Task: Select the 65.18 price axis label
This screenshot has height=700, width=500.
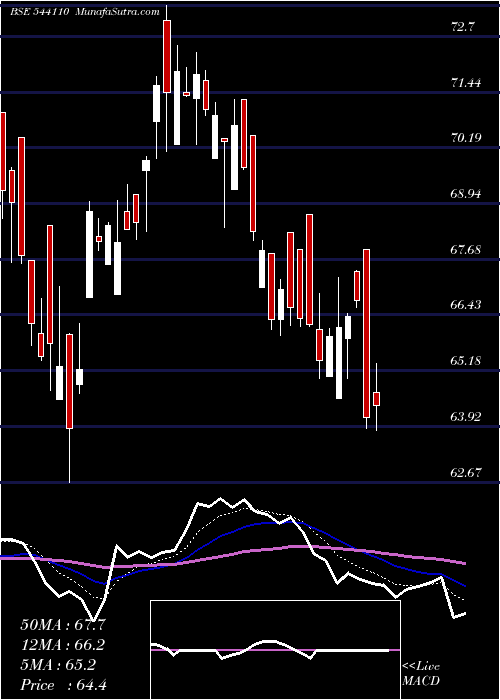Action: 466,360
